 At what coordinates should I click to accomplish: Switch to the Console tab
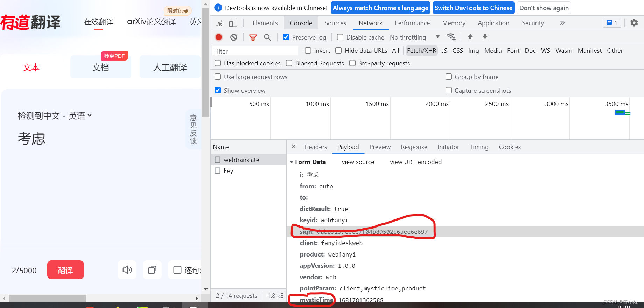point(301,23)
